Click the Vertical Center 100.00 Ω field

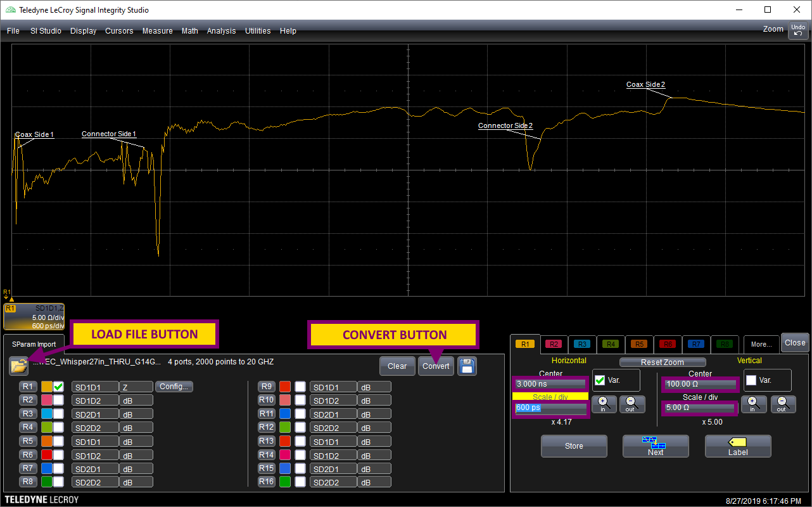pos(700,384)
